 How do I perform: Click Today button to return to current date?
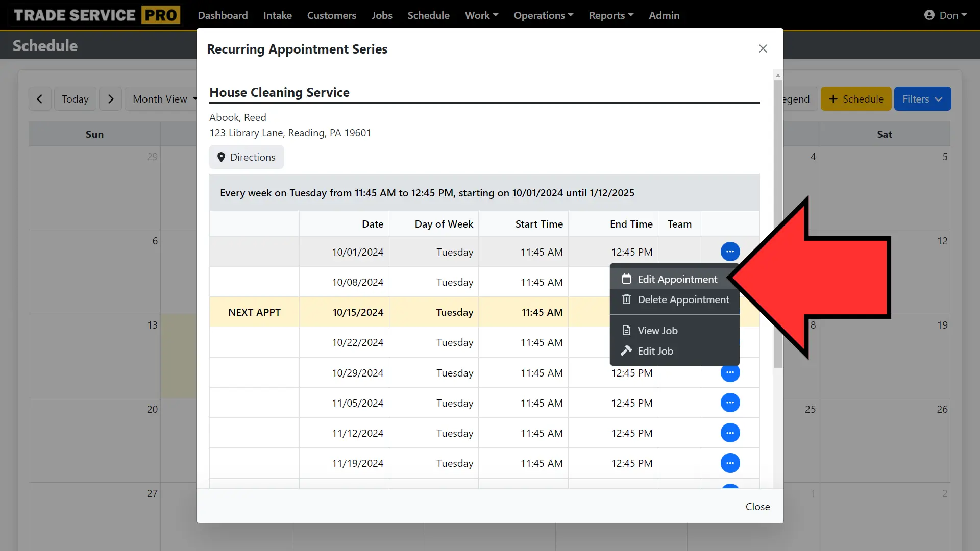[75, 99]
